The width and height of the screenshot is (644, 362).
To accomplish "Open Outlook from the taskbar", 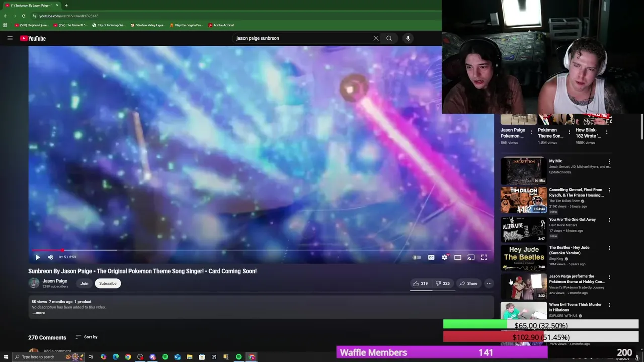I will [177, 357].
